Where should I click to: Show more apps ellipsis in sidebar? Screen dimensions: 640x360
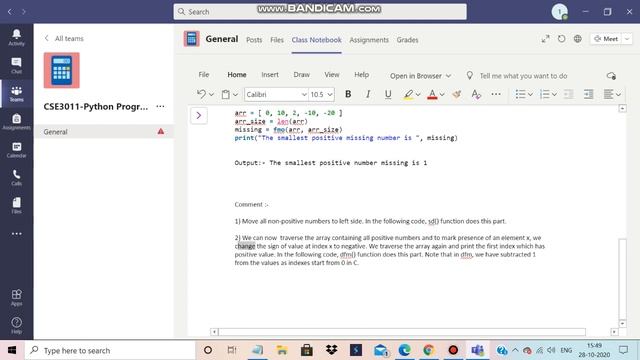16,233
